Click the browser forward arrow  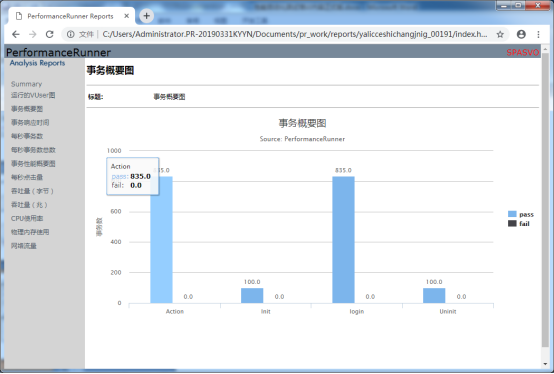[33, 34]
